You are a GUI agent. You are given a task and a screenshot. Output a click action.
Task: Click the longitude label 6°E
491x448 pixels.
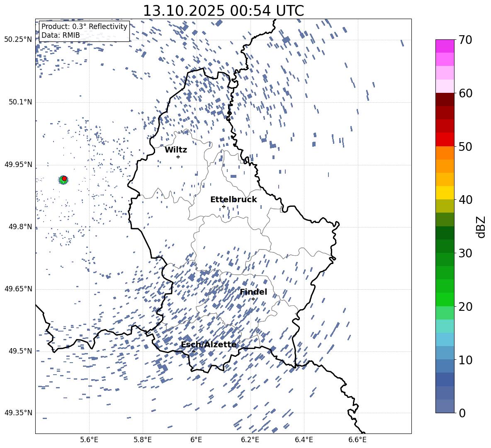click(196, 440)
